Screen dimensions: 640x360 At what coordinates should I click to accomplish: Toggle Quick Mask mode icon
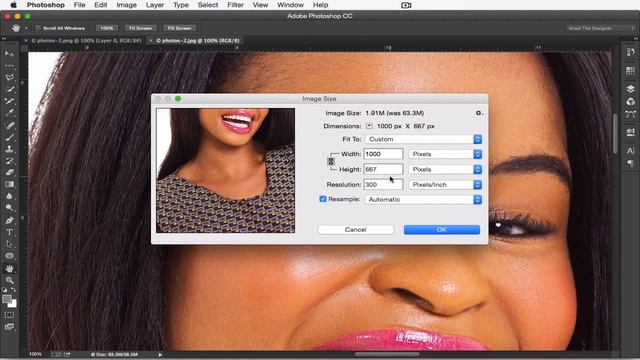9,315
